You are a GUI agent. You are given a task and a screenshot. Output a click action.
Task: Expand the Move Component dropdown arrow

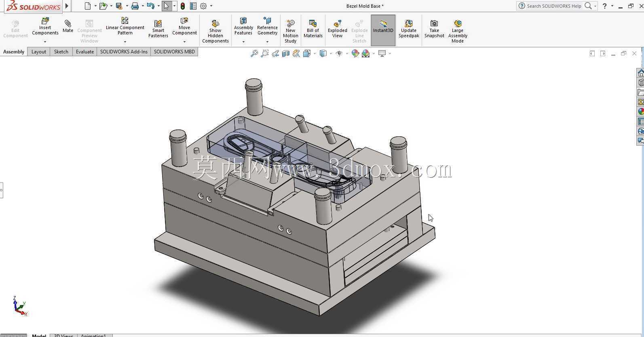[184, 42]
